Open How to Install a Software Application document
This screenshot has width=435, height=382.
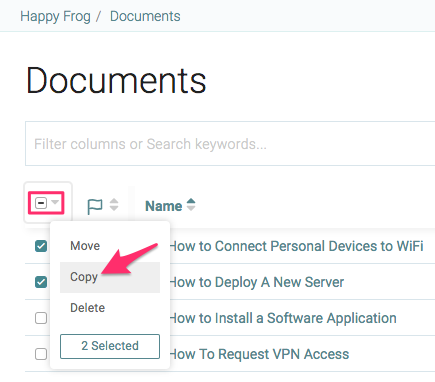pos(283,318)
